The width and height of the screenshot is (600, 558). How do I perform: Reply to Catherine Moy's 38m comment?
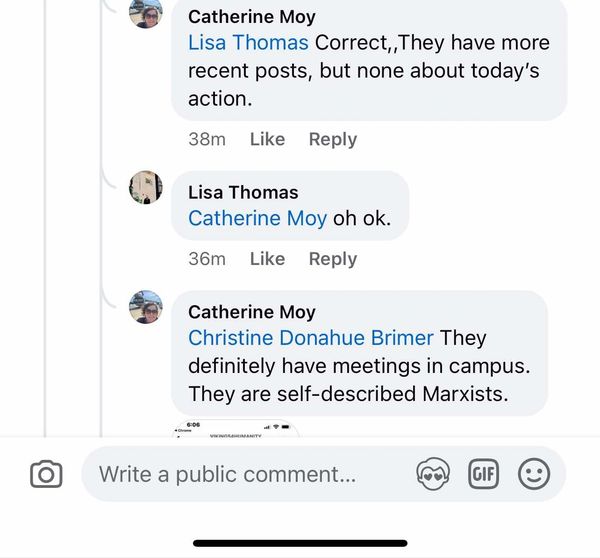pos(332,140)
